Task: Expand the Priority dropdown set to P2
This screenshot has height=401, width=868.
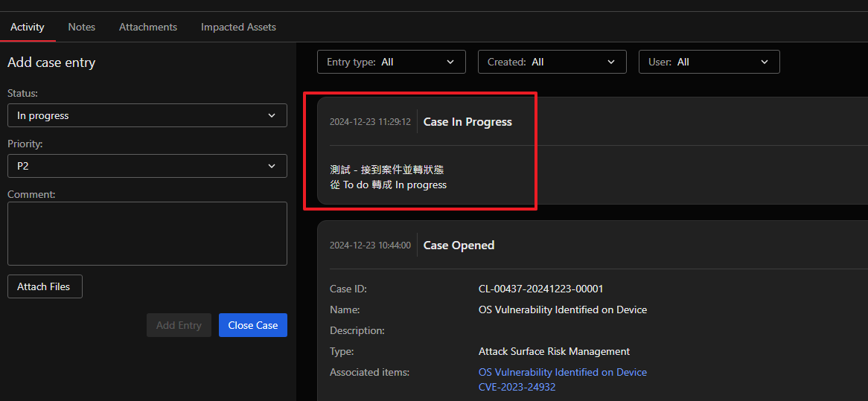Action: (147, 166)
